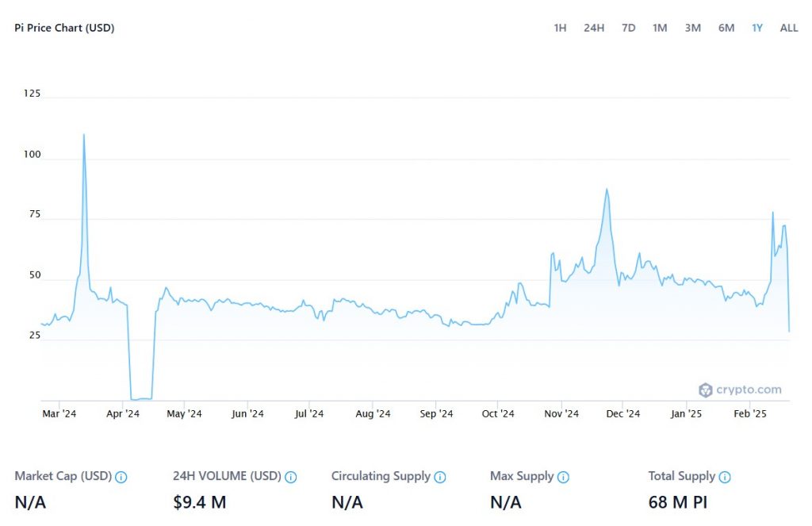
Task: Click info icon next to Market Cap (USD)
Action: [x=121, y=478]
